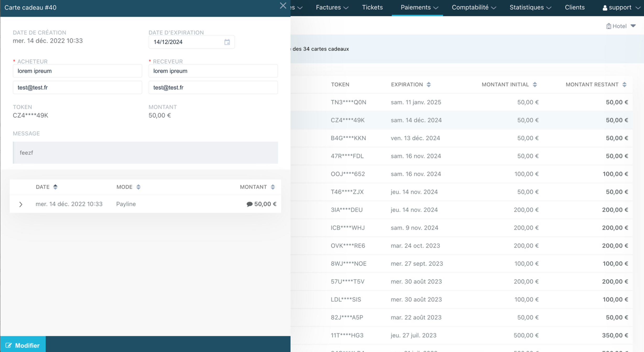
Task: Open the Paiements menu
Action: tap(419, 8)
